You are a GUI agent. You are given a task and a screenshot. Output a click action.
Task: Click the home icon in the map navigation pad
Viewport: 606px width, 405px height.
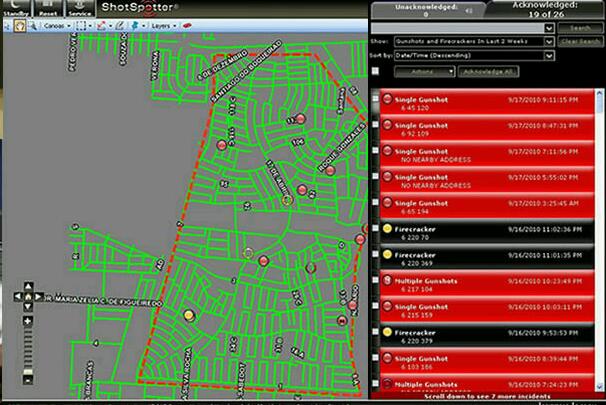[28, 296]
